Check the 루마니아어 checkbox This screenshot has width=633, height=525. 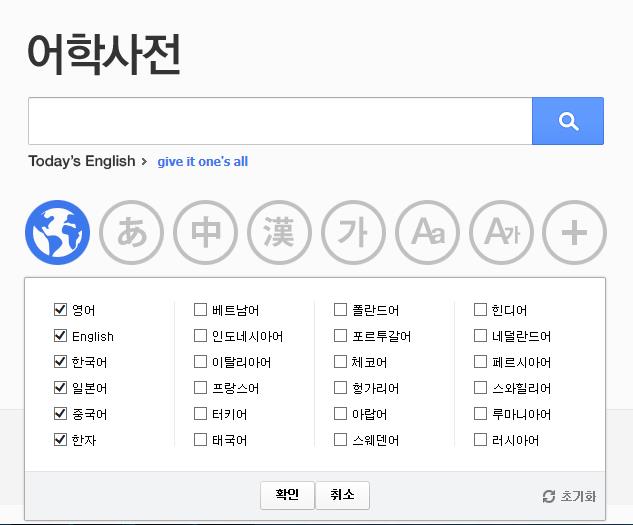point(480,414)
